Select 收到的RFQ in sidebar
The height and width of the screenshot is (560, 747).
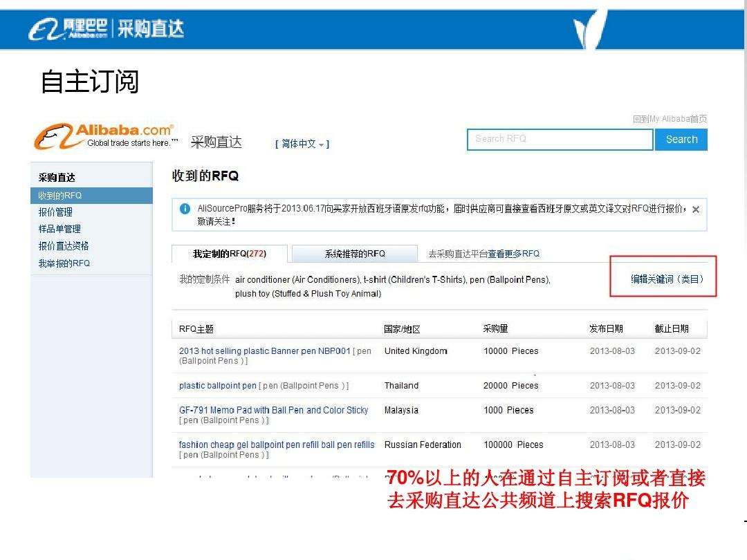point(91,195)
